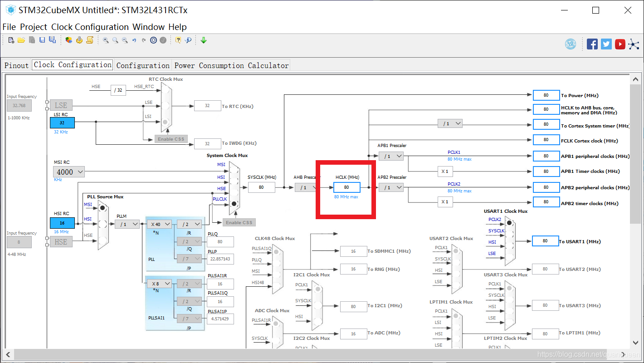
Task: Open PLL X 40 multiplier dropdown
Action: pyautogui.click(x=159, y=224)
